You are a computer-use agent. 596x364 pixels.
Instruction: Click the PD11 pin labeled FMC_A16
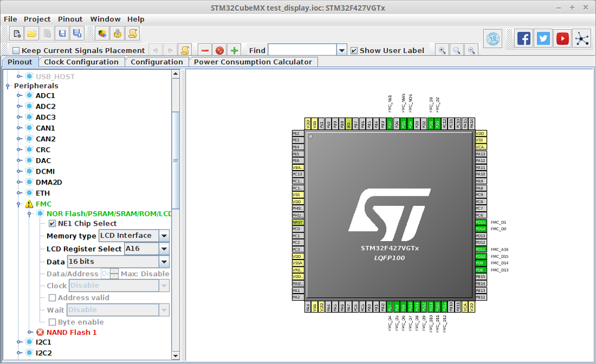(x=481, y=249)
